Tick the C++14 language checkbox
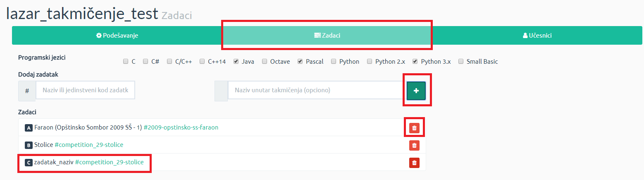This screenshot has width=644, height=180. [x=202, y=62]
